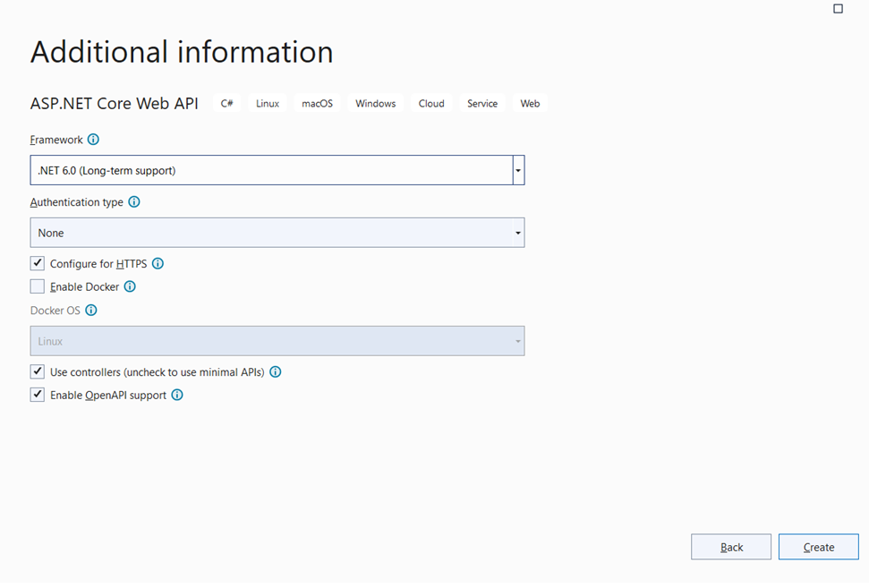Uncheck Configure for HTTPS
The width and height of the screenshot is (869, 588).
(x=37, y=263)
